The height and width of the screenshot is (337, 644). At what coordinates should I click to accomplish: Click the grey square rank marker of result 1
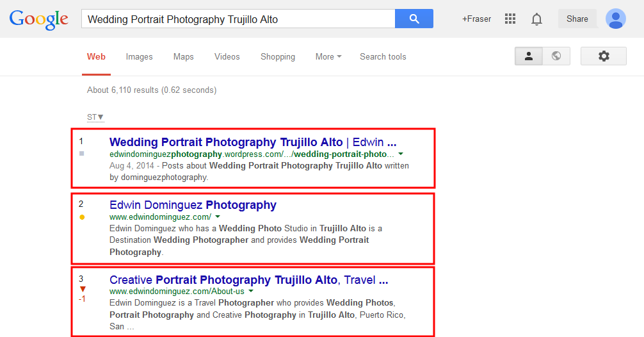tap(82, 154)
